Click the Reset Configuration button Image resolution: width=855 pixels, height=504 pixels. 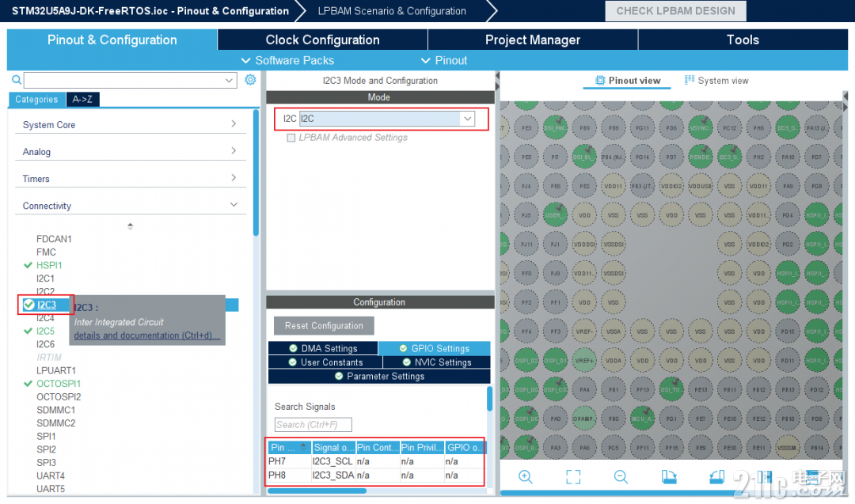click(324, 326)
